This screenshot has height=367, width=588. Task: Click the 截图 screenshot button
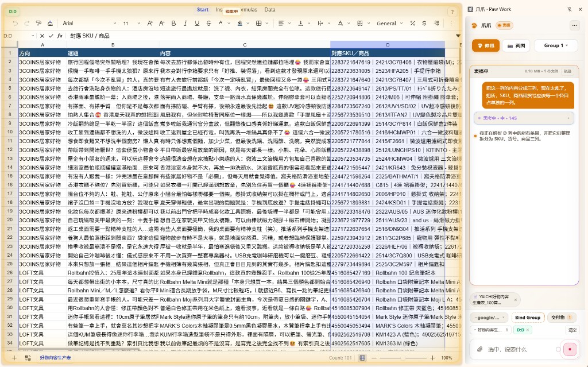click(x=516, y=45)
